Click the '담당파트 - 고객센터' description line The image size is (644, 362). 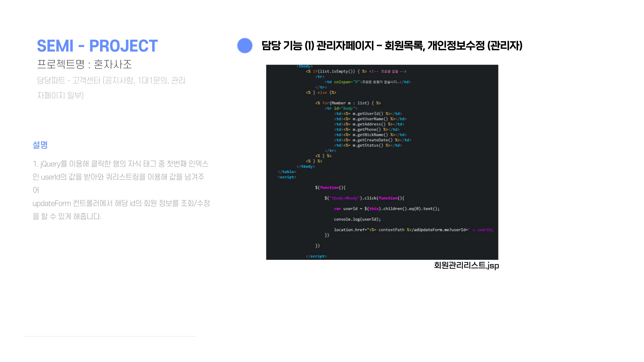pos(111,80)
